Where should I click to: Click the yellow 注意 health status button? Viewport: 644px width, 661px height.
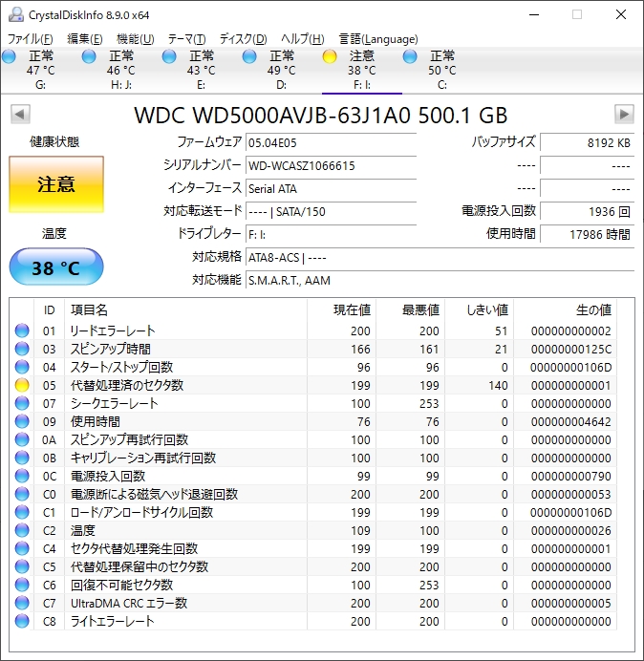[x=56, y=184]
